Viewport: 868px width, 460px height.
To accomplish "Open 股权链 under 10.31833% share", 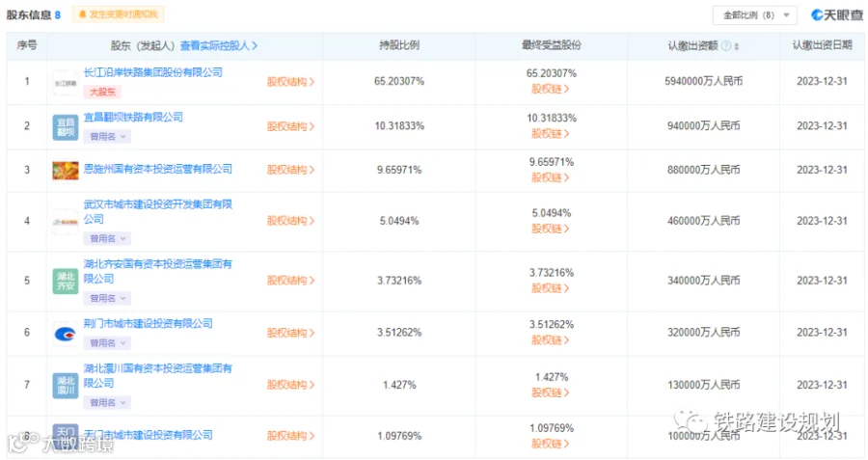I will pyautogui.click(x=551, y=134).
